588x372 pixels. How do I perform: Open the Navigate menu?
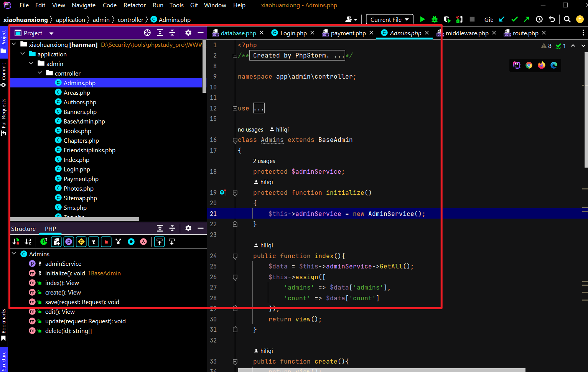84,5
